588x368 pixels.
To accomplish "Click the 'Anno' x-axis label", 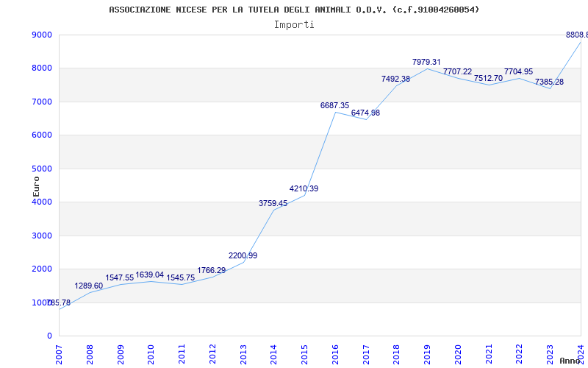I will 570,361.
